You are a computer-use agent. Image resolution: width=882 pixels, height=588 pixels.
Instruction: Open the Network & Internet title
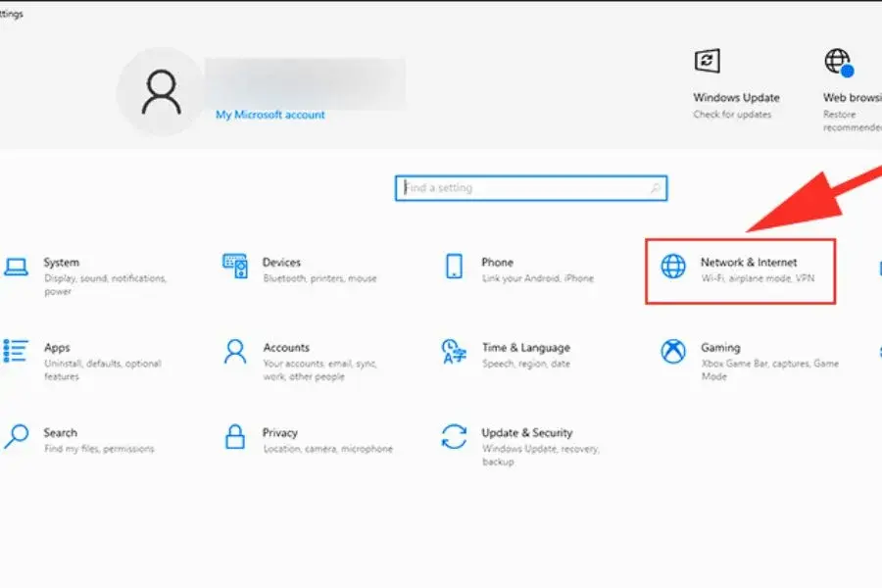coord(749,263)
